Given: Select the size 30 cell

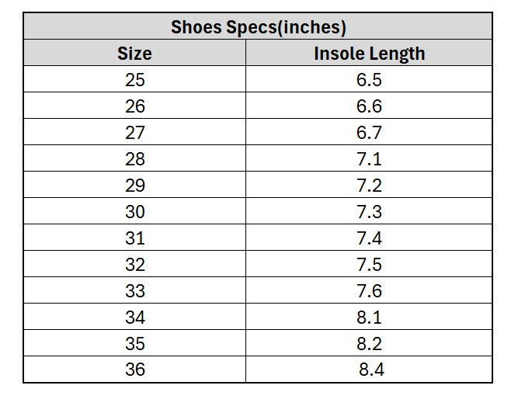Looking at the screenshot, I should coord(134,211).
